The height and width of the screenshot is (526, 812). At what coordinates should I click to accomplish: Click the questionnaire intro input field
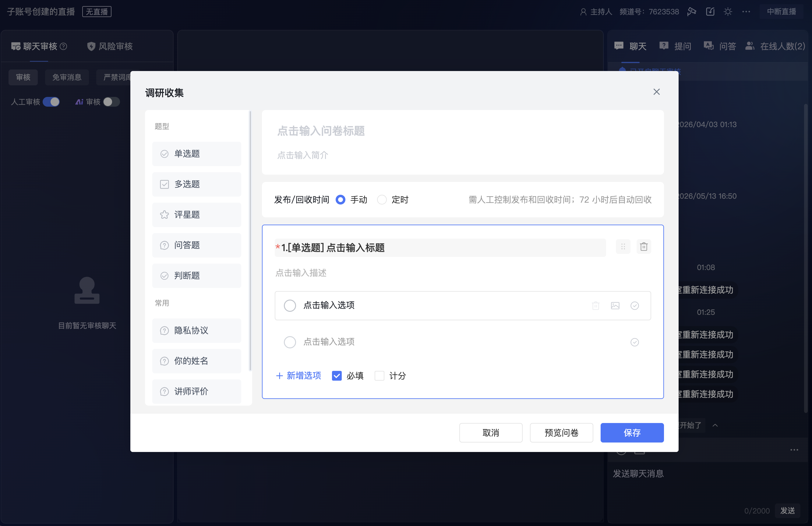point(462,155)
